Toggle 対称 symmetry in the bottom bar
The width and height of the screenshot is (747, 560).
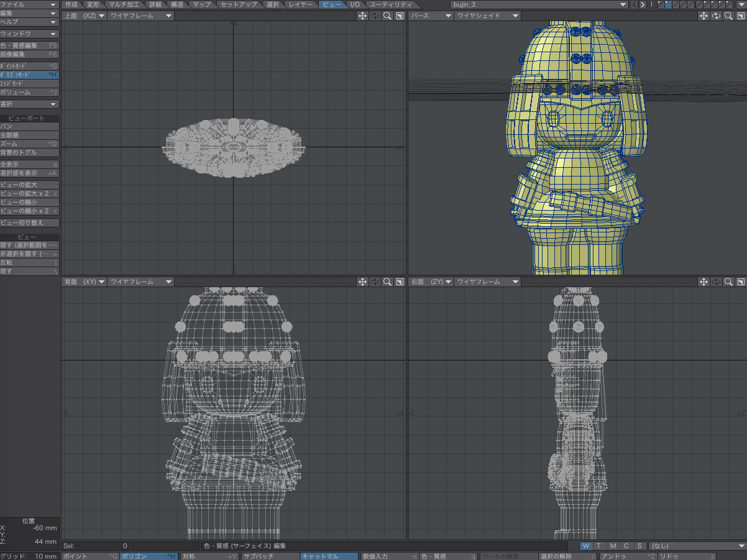[210, 556]
